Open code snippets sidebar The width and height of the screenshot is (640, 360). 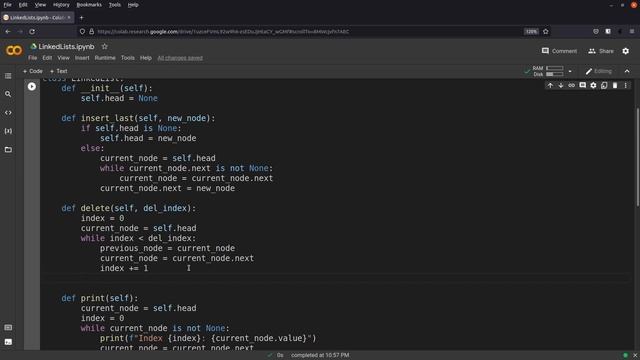point(8,113)
